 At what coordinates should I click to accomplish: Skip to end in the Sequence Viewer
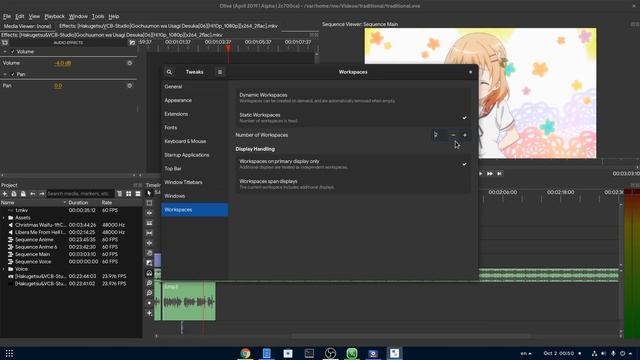[499, 174]
